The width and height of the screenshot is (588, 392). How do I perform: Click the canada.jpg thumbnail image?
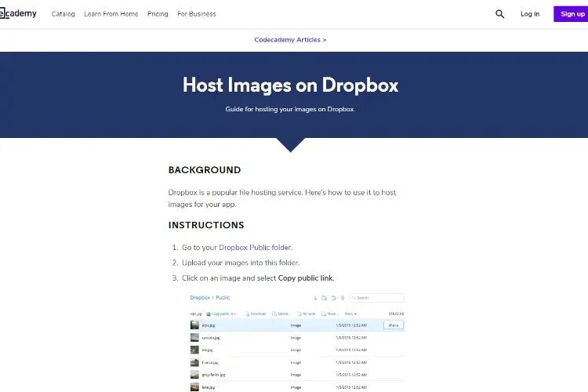pyautogui.click(x=194, y=337)
